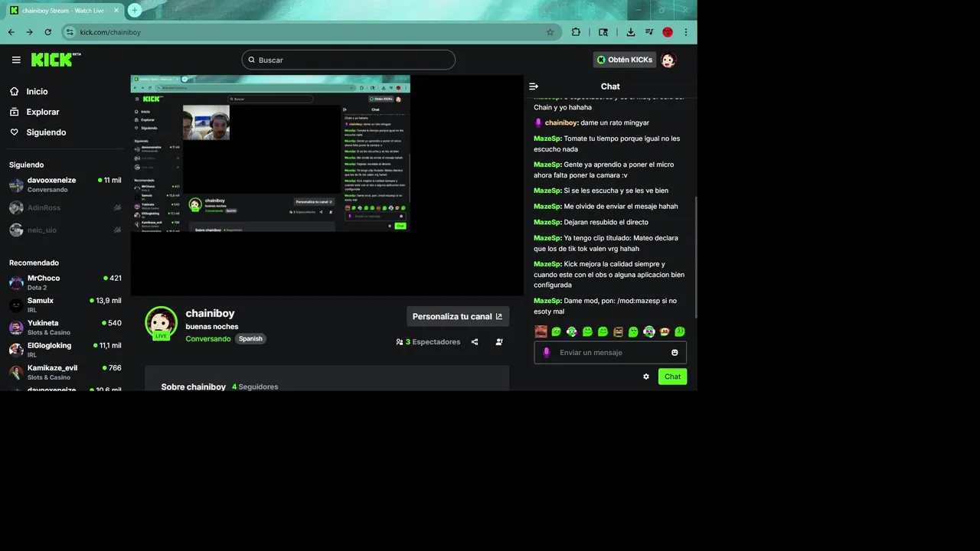Open chat settings gear icon

[x=646, y=377]
